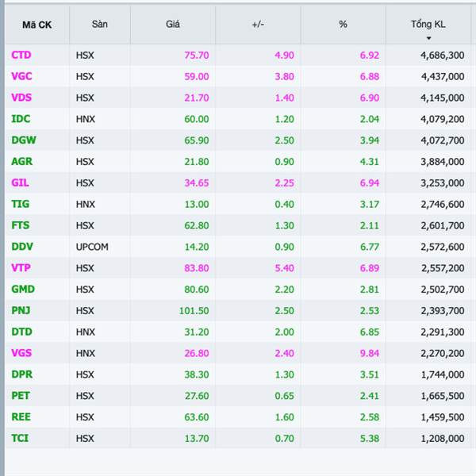476x476 pixels.
Task: Open the DPR stock ticker
Action: tap(21, 374)
